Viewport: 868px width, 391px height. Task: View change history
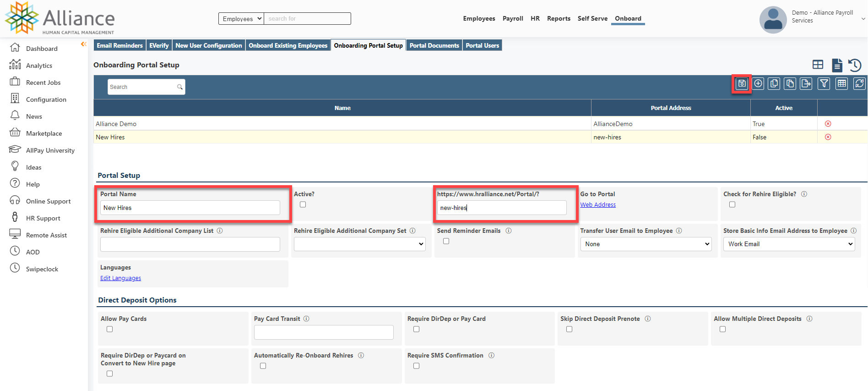[855, 65]
